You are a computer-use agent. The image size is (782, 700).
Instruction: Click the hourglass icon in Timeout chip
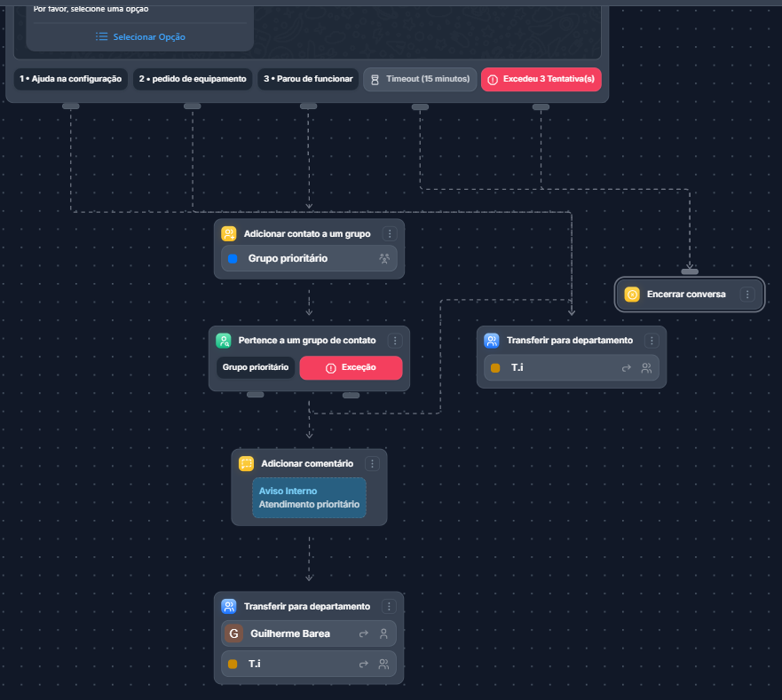[375, 80]
